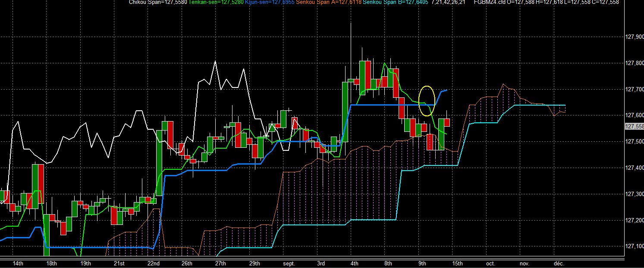
Task: Click the current price tag 127,558
Action: [634, 126]
